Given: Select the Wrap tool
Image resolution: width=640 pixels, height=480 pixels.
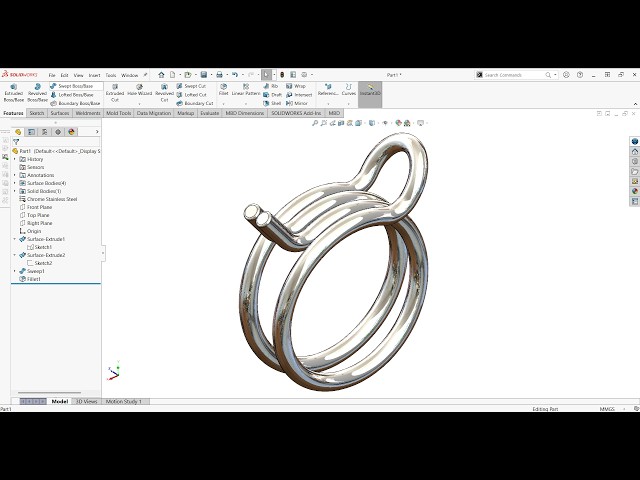Looking at the screenshot, I should pyautogui.click(x=296, y=86).
